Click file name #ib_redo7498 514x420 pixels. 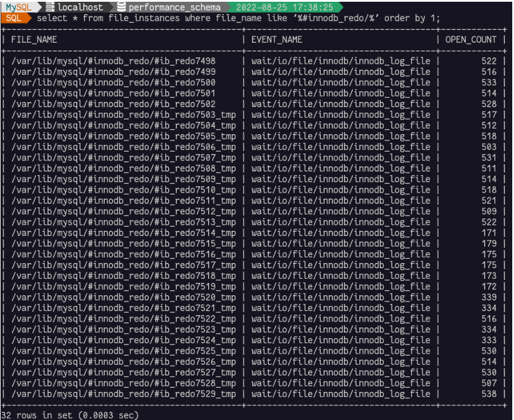114,61
